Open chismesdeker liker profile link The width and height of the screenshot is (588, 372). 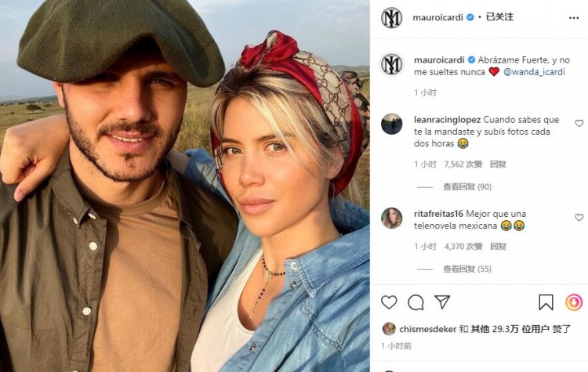428,329
